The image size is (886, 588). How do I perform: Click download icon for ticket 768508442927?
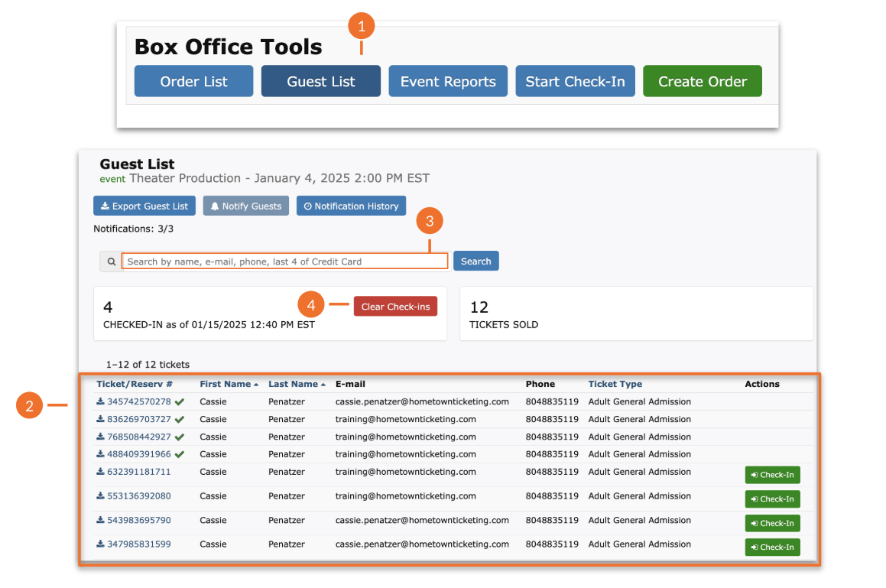(100, 437)
